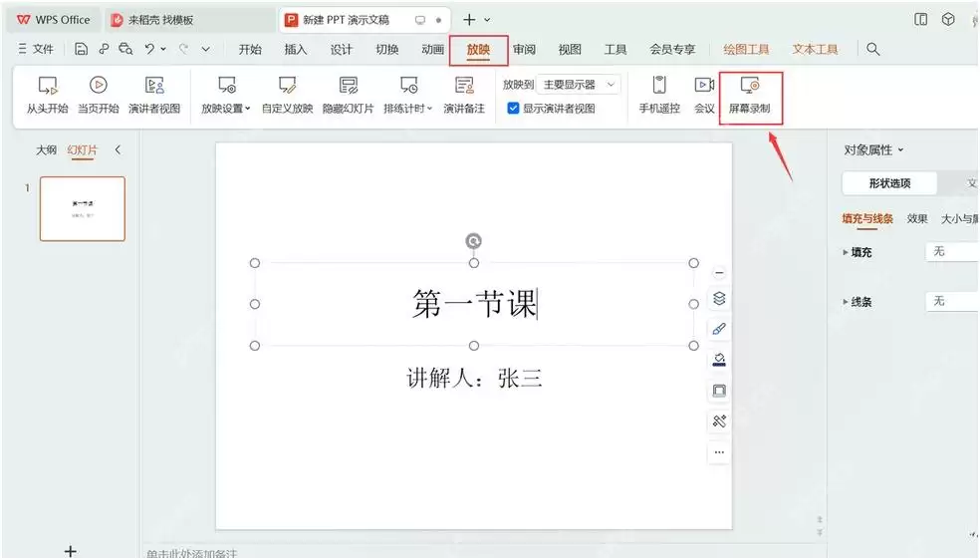Switch to the Design tab (设计)

pos(342,50)
